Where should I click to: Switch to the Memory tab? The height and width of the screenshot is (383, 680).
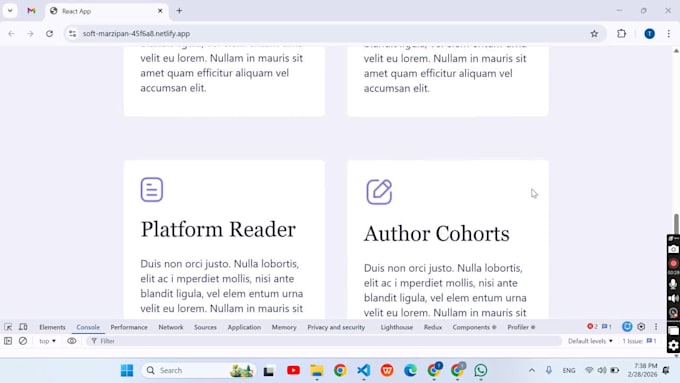[x=284, y=327]
